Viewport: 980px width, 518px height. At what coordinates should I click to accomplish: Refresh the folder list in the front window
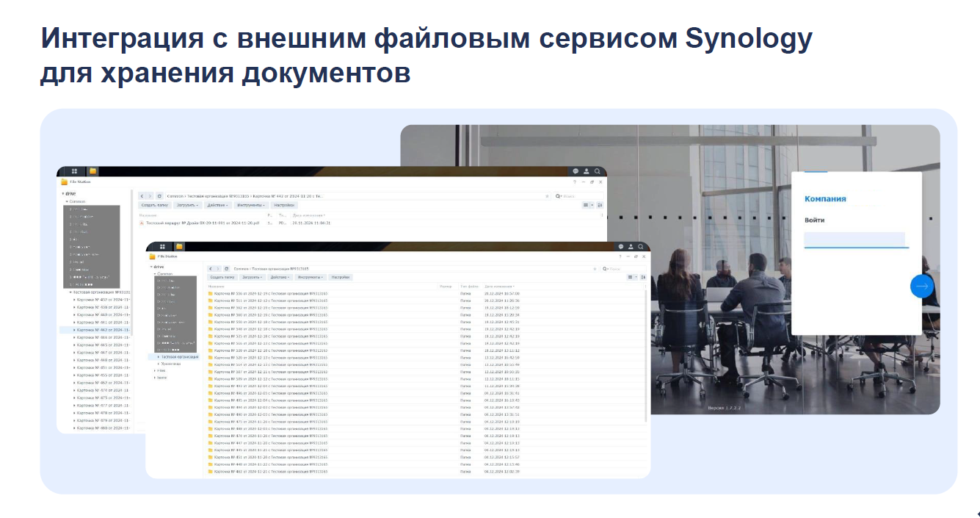click(x=227, y=269)
